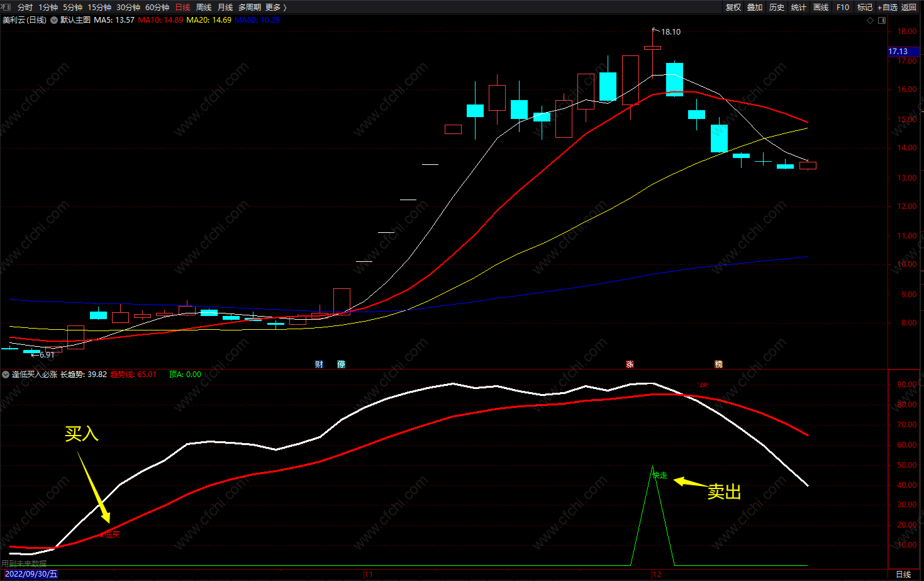
Task: Click the 财 info marker icon
Action: [319, 364]
